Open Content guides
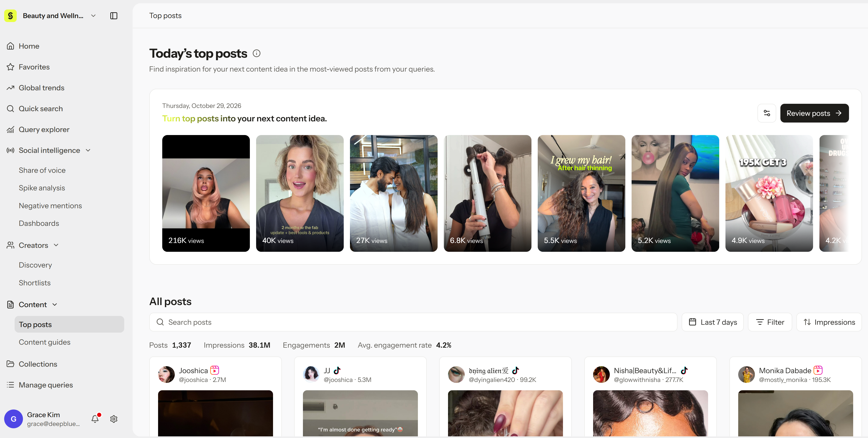 [x=45, y=342]
